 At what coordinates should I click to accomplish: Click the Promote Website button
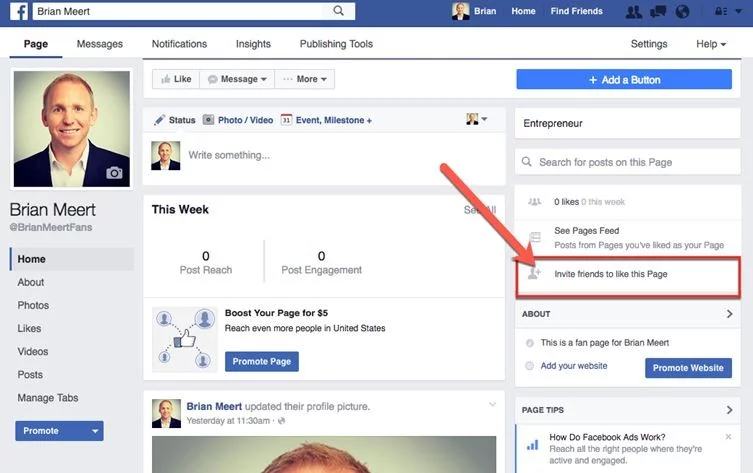(x=688, y=368)
